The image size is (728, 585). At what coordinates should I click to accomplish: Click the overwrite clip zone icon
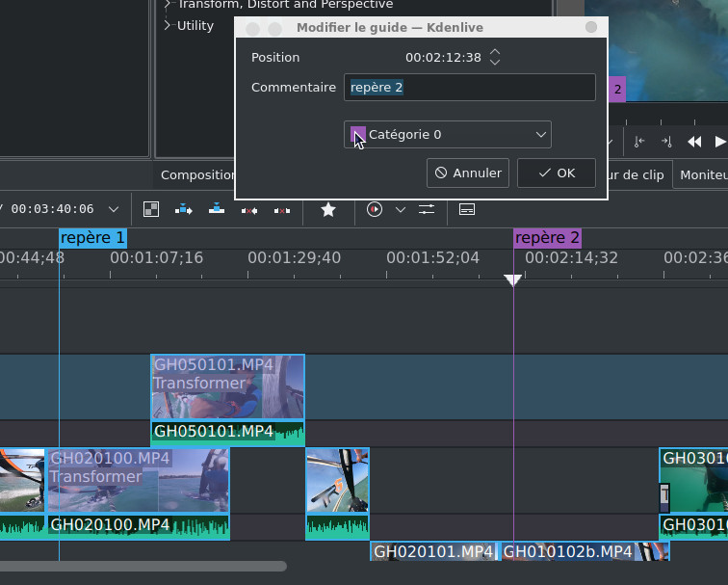217,209
